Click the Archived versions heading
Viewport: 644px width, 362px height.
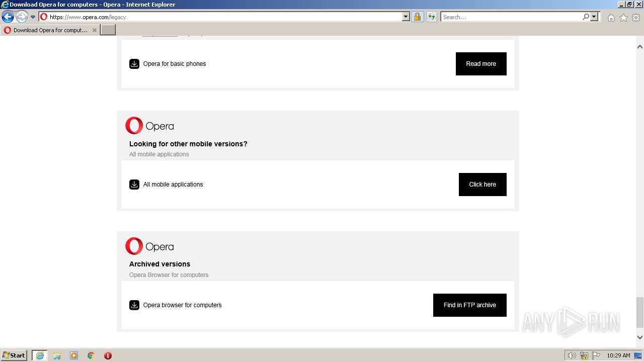click(159, 264)
